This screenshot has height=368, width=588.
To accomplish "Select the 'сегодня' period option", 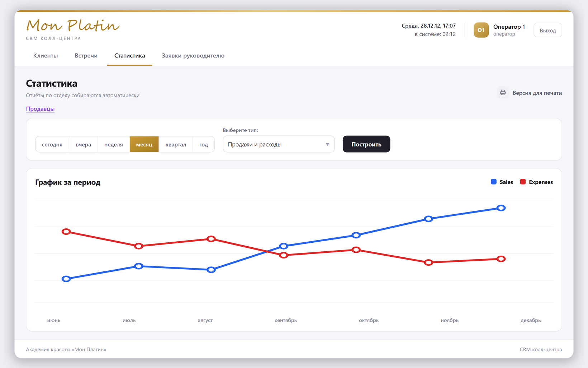I will [52, 144].
